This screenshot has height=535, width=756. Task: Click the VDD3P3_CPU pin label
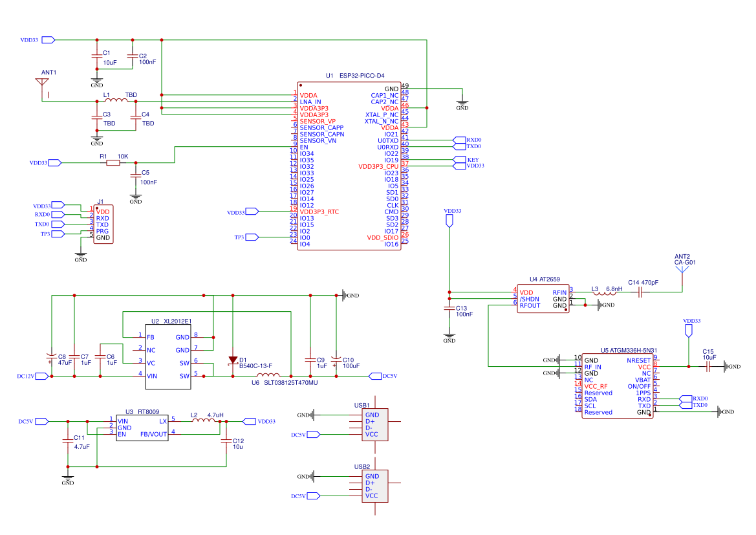(378, 167)
